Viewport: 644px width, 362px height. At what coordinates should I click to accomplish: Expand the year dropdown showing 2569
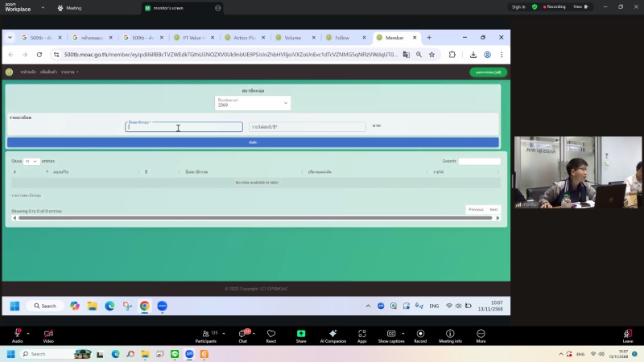[x=253, y=103]
